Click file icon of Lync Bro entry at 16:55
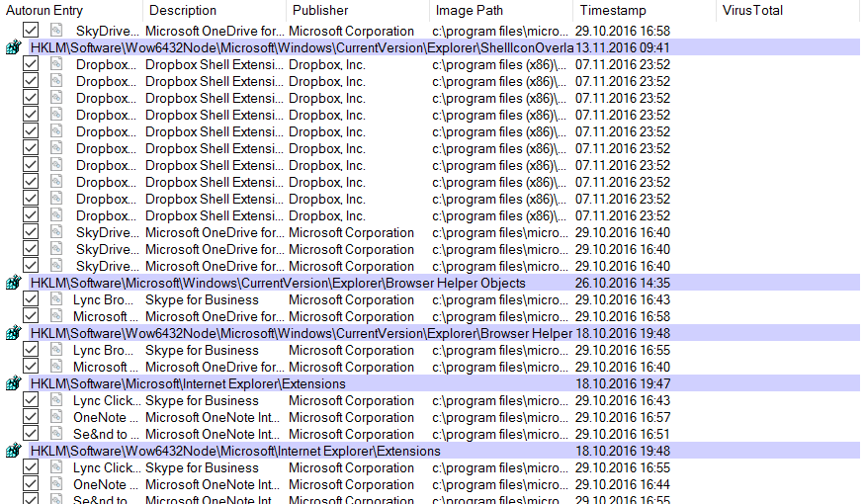865x504 pixels. tap(56, 350)
